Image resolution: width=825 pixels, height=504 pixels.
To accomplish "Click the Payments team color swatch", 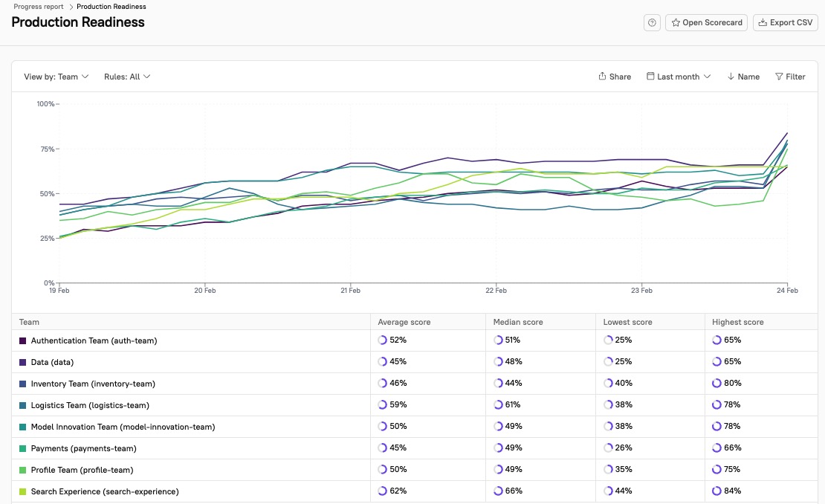I will 22,449.
